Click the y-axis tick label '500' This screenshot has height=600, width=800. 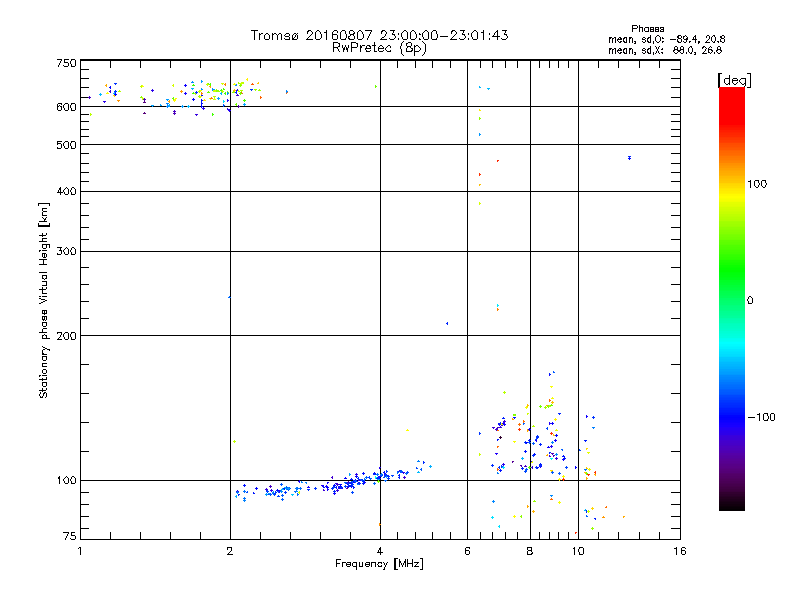pos(66,145)
